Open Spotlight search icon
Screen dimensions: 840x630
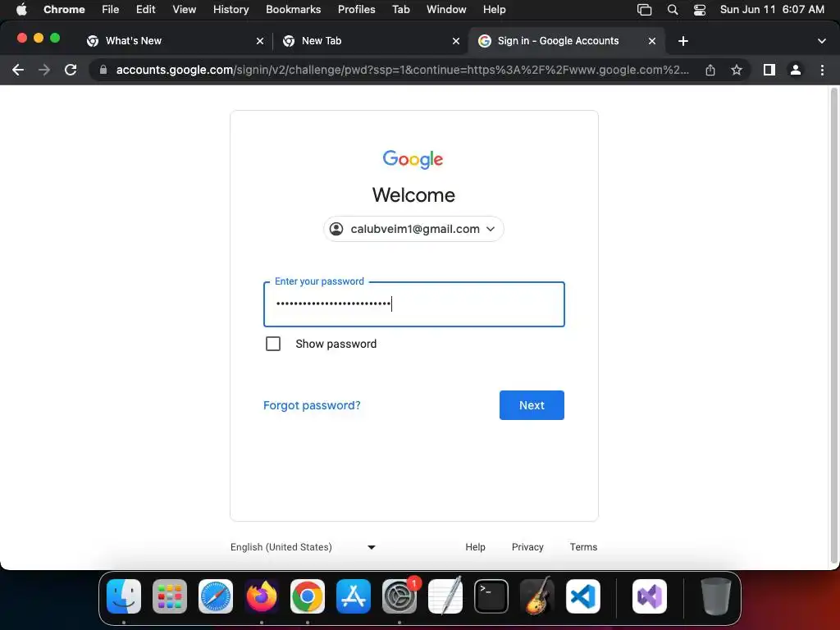pyautogui.click(x=673, y=10)
